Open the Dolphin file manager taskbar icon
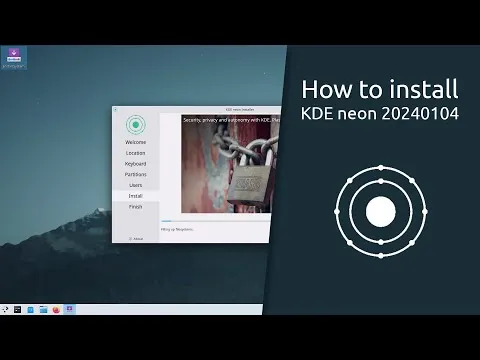 point(43,310)
